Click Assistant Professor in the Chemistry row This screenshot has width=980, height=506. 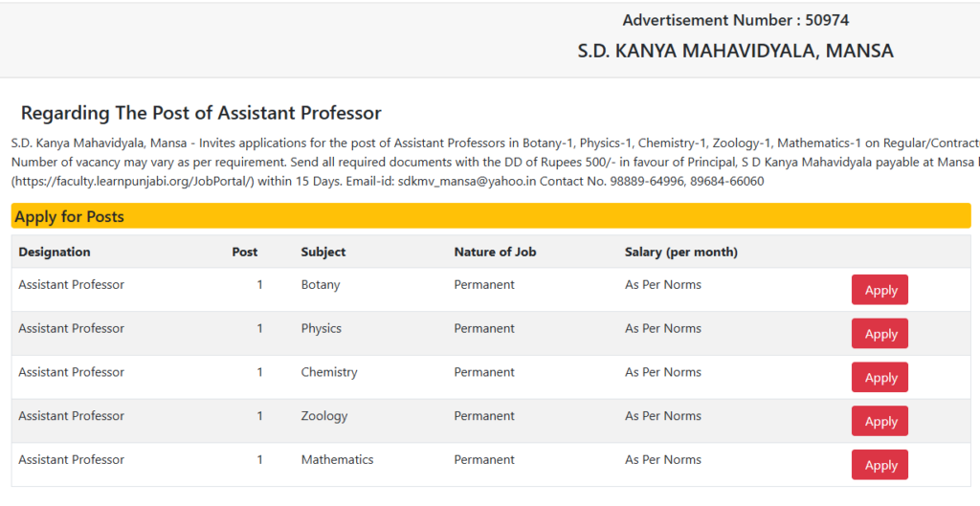point(71,372)
